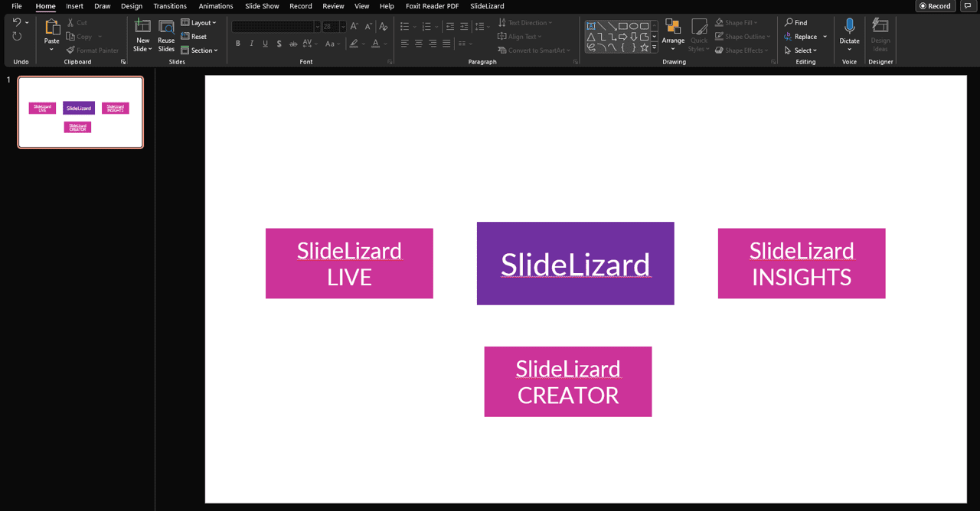
Task: Click the Find magnifier icon
Action: 789,23
